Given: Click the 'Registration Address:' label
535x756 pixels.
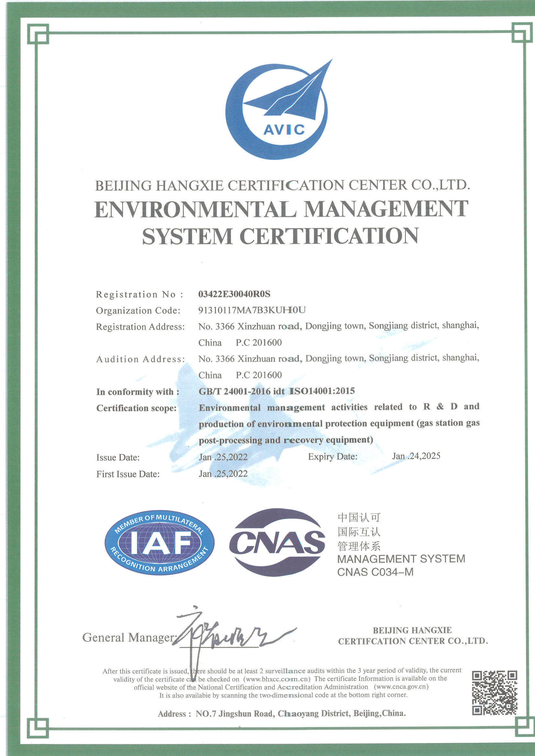Looking at the screenshot, I should click(x=140, y=327).
